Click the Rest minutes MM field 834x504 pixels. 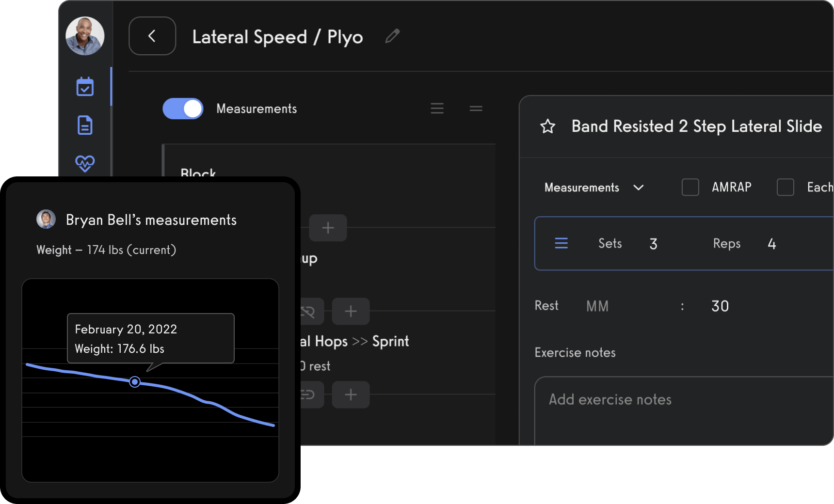tap(597, 306)
